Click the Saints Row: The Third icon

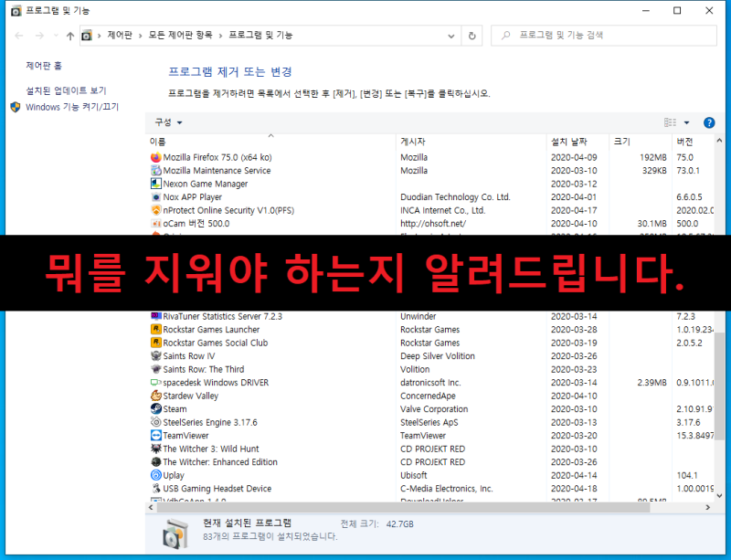(155, 369)
